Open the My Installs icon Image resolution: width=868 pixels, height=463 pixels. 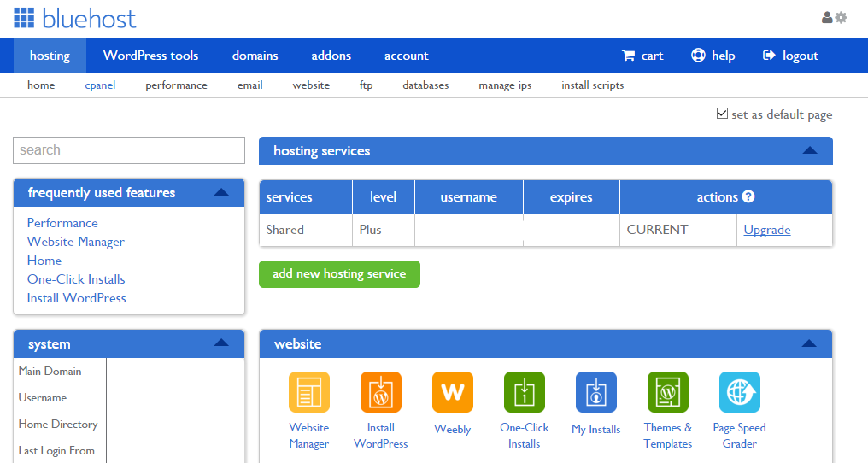point(596,392)
